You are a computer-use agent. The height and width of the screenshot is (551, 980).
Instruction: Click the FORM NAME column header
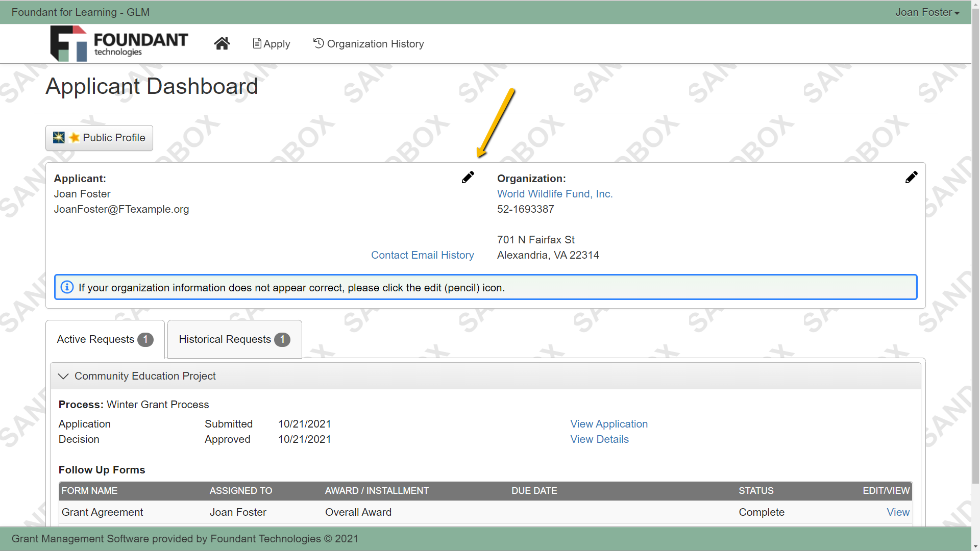point(89,491)
